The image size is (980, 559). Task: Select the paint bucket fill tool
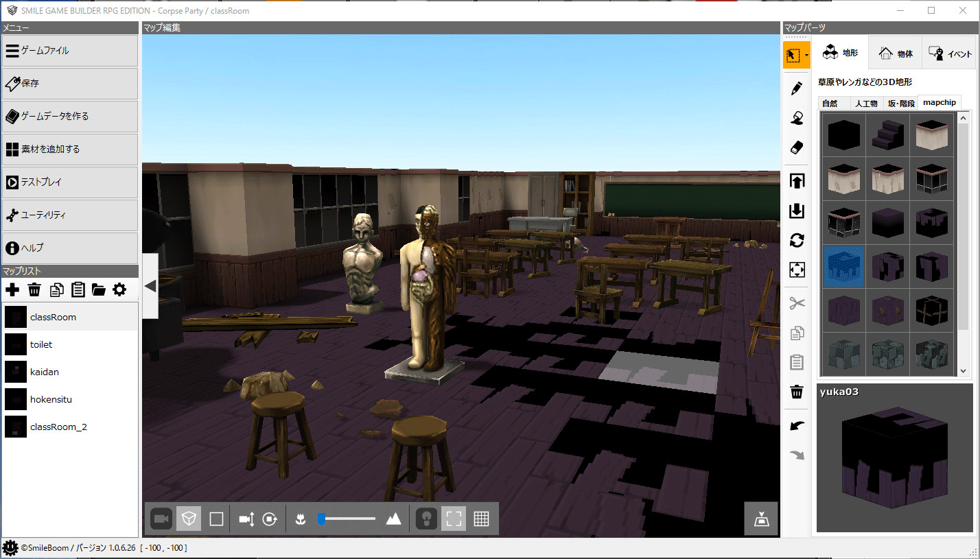(x=797, y=119)
